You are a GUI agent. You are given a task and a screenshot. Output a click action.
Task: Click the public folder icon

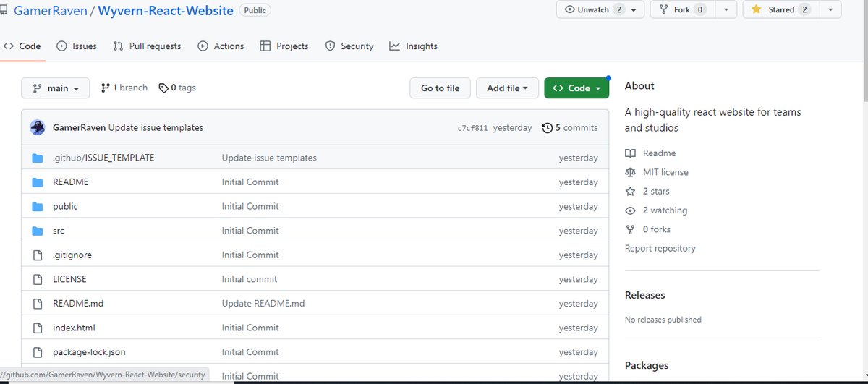(38, 206)
